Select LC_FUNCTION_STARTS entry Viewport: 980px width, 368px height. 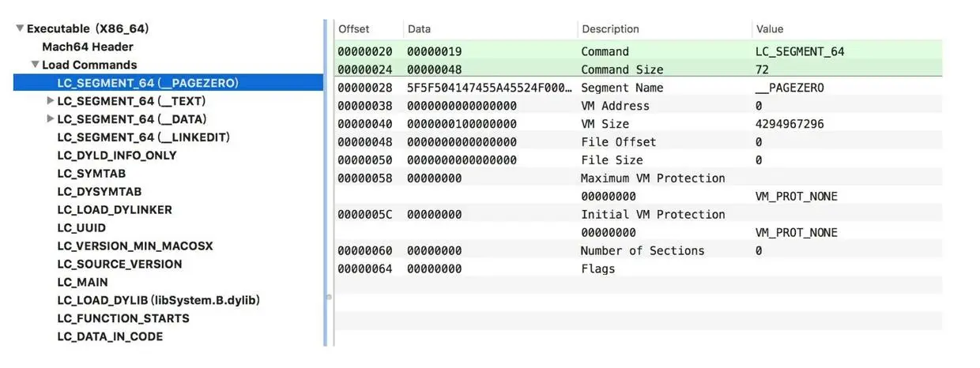123,319
